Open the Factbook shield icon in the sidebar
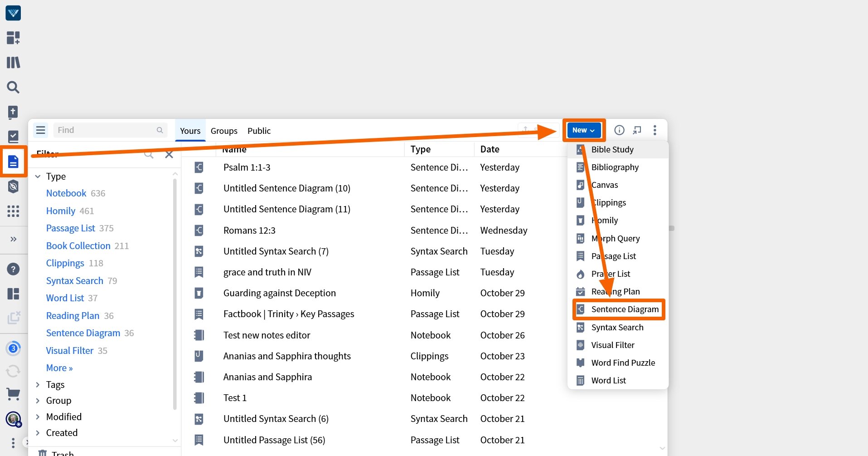Screen dimensions: 868x456 [13, 186]
